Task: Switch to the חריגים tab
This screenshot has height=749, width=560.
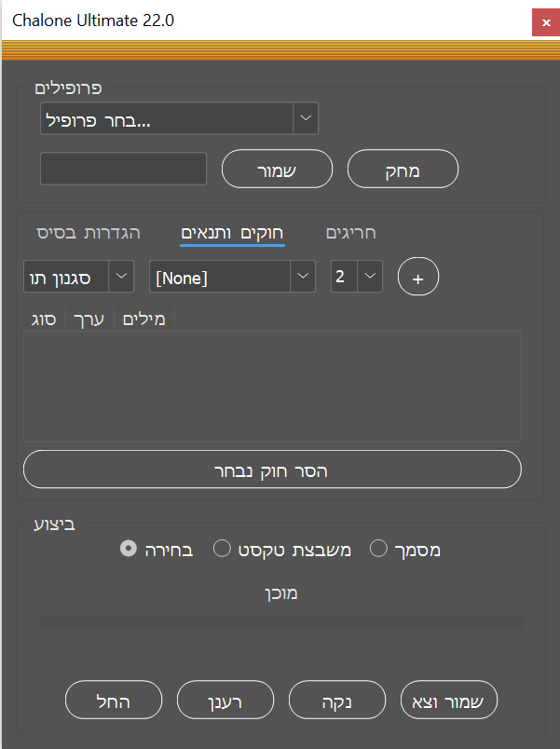Action: 351,232
